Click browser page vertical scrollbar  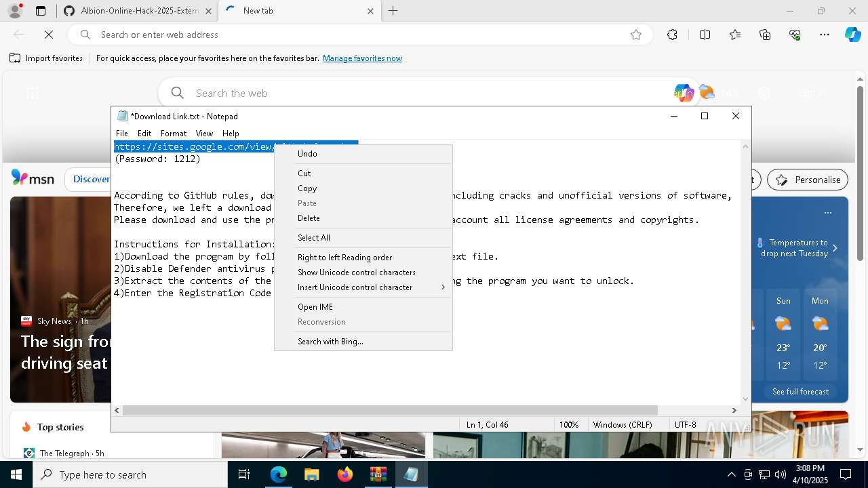860,173
